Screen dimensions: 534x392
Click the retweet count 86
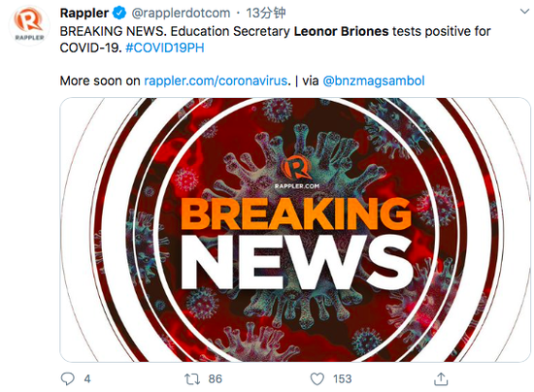click(x=216, y=379)
